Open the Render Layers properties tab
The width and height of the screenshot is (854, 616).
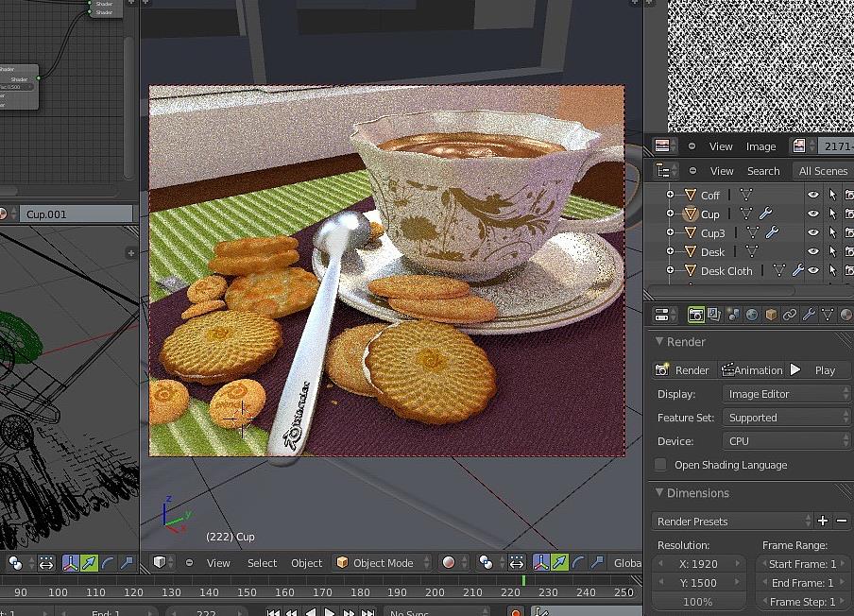coord(714,315)
